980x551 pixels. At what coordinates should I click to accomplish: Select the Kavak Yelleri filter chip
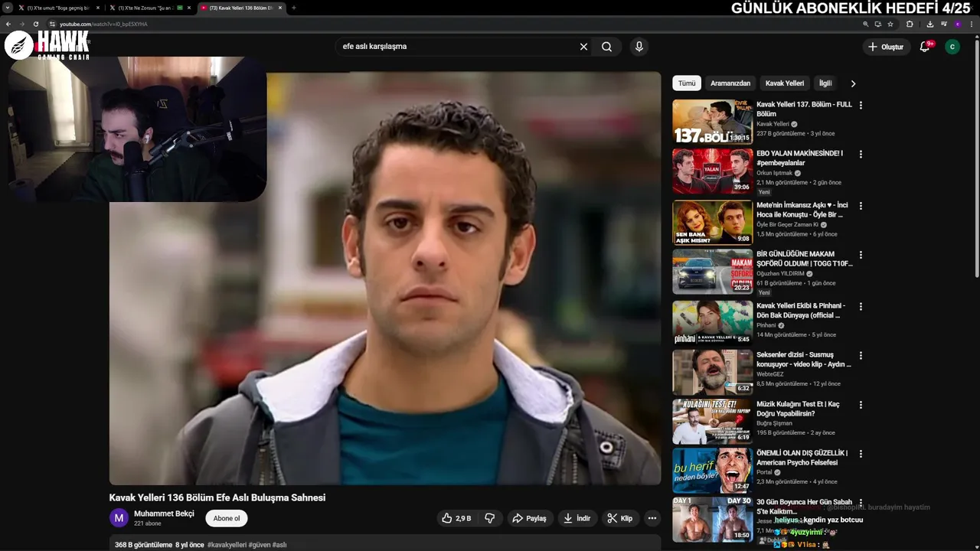click(x=785, y=83)
